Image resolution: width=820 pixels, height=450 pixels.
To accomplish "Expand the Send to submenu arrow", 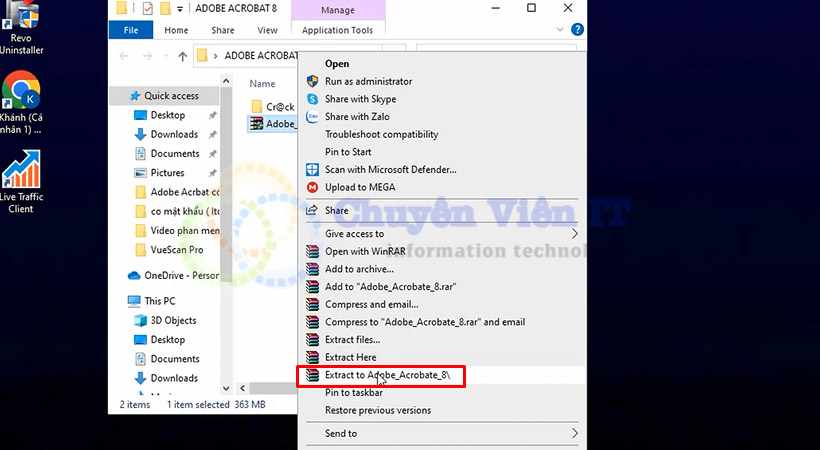I will pos(574,433).
